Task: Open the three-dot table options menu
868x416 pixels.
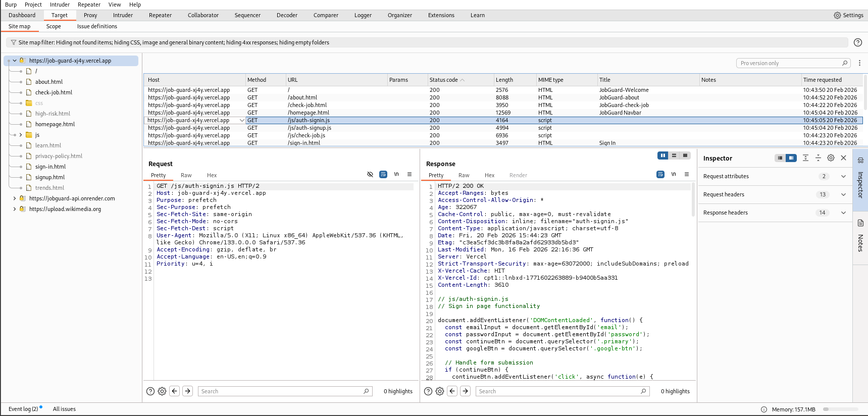Action: (859, 63)
